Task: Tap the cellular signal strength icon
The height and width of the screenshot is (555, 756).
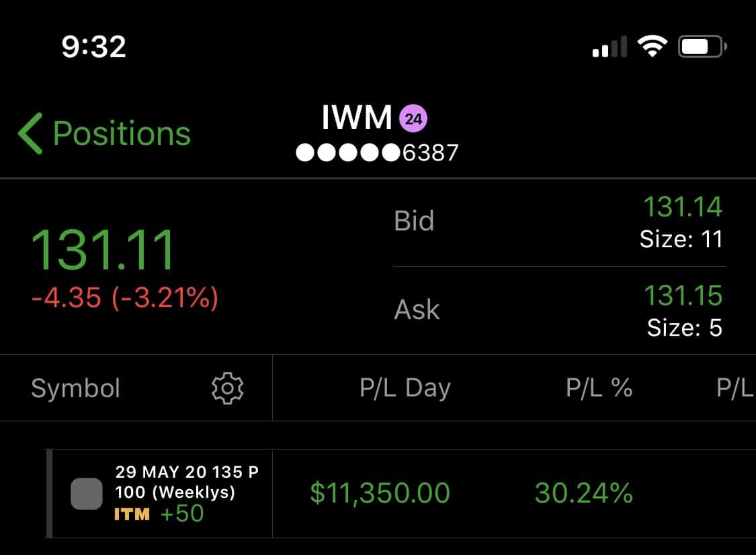Action: pyautogui.click(x=610, y=47)
